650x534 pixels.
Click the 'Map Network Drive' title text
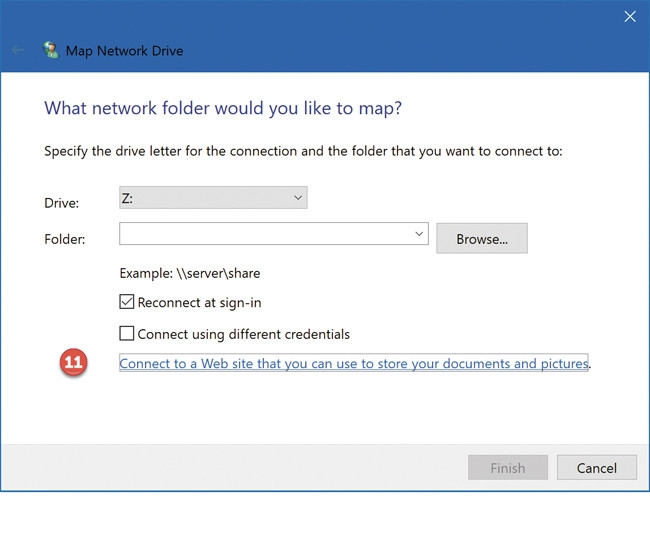124,50
